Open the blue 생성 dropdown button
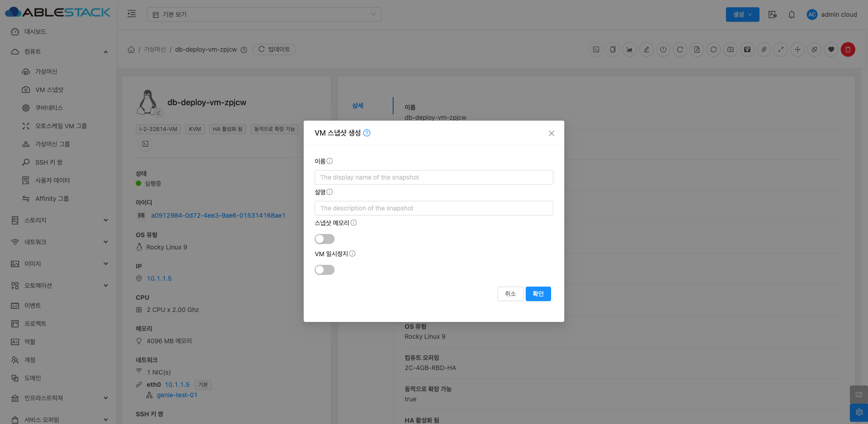868x424 pixels. click(x=742, y=15)
